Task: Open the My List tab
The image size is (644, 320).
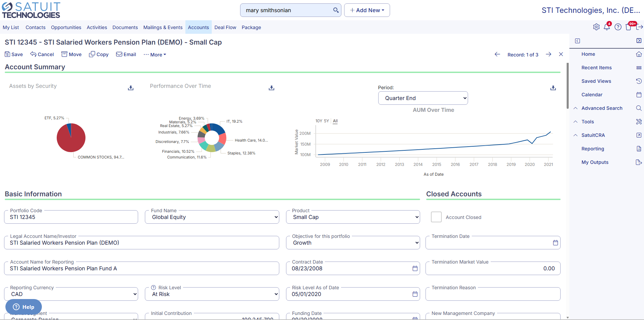Action: pyautogui.click(x=11, y=27)
